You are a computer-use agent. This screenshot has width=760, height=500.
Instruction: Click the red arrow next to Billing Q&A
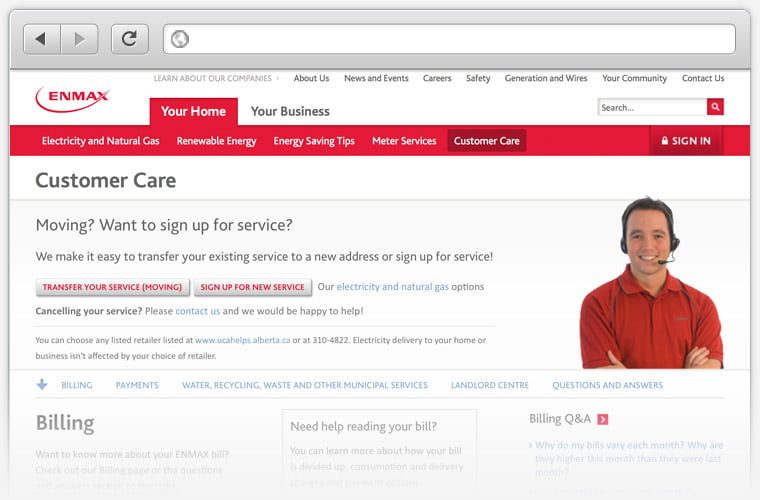click(x=602, y=419)
